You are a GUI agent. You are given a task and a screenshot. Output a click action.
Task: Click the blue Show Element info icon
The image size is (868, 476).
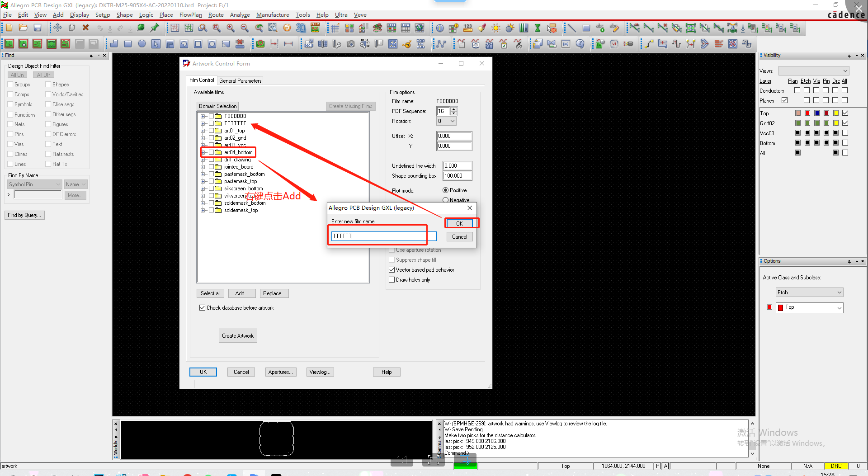pyautogui.click(x=440, y=28)
